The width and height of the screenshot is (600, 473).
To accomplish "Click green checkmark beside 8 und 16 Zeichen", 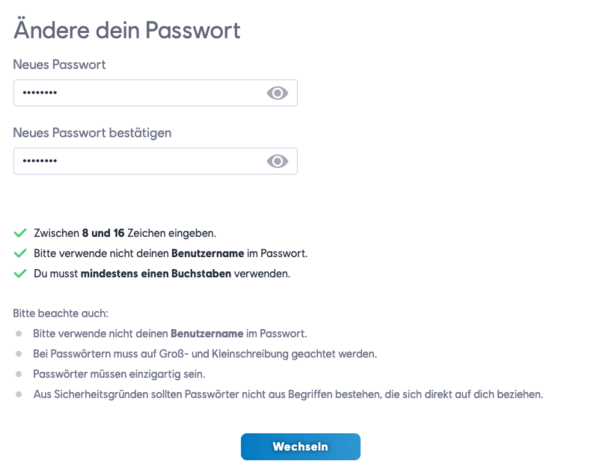I will [x=20, y=233].
